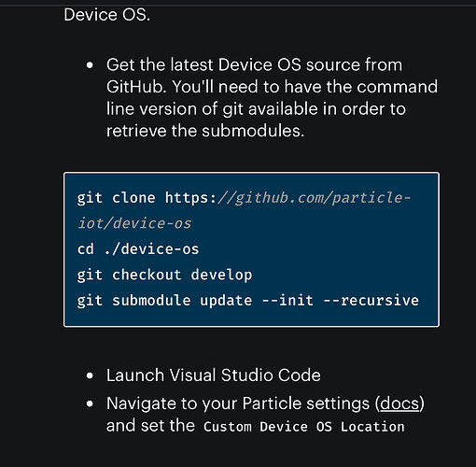This screenshot has height=467, width=476.
Task: Click the "Navigate to your Particle settings" text
Action: (238, 403)
